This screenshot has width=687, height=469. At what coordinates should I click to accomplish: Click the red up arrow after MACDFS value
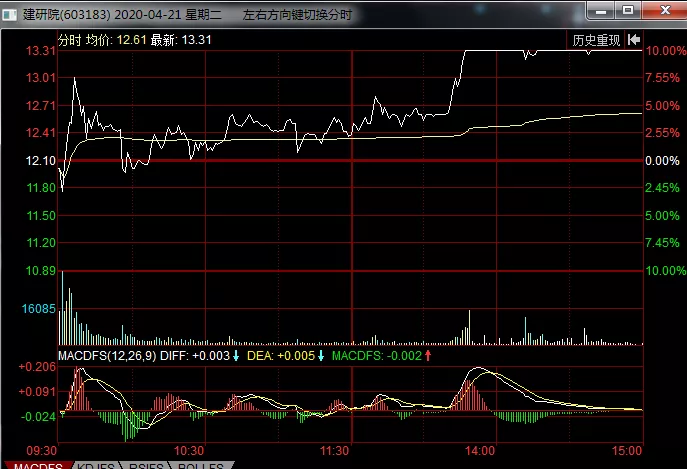(x=428, y=356)
